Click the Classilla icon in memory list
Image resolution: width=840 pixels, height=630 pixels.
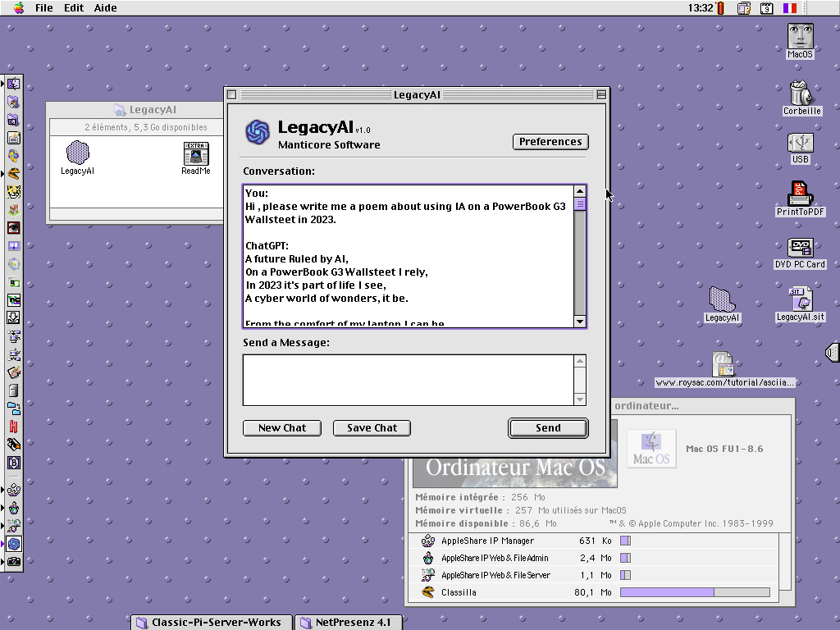[427, 592]
